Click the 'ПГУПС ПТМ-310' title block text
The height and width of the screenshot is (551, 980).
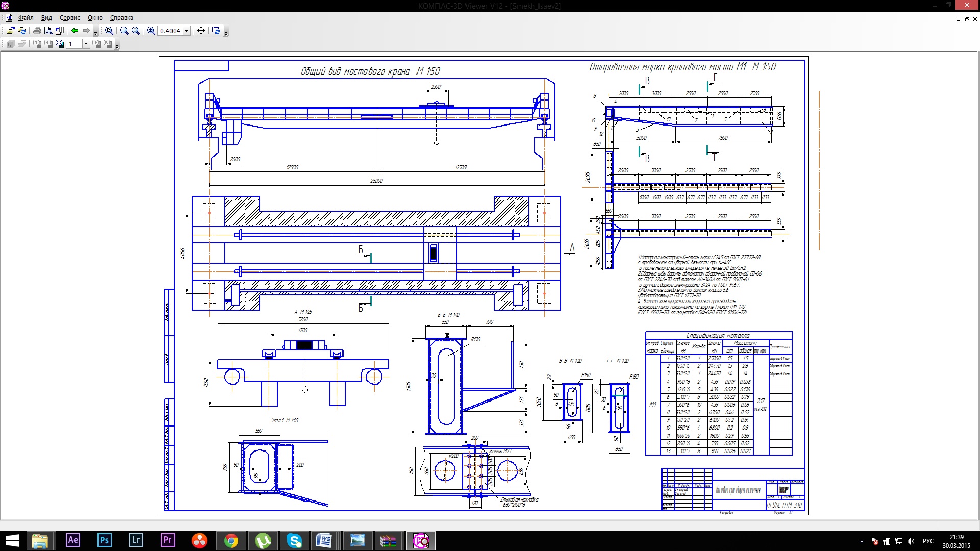[x=785, y=505]
